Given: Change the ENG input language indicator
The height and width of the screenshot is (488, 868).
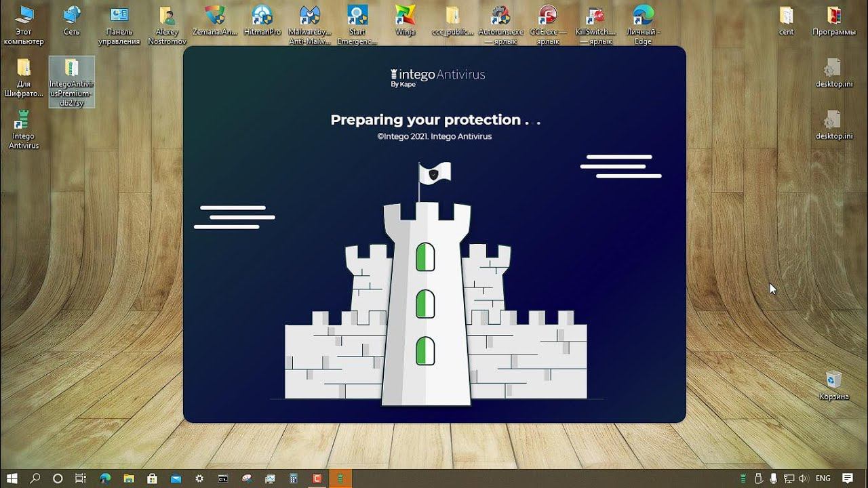Looking at the screenshot, I should [x=823, y=479].
